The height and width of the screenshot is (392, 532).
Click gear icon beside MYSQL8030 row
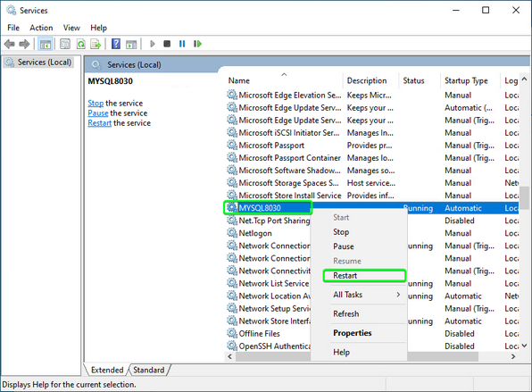[x=232, y=208]
